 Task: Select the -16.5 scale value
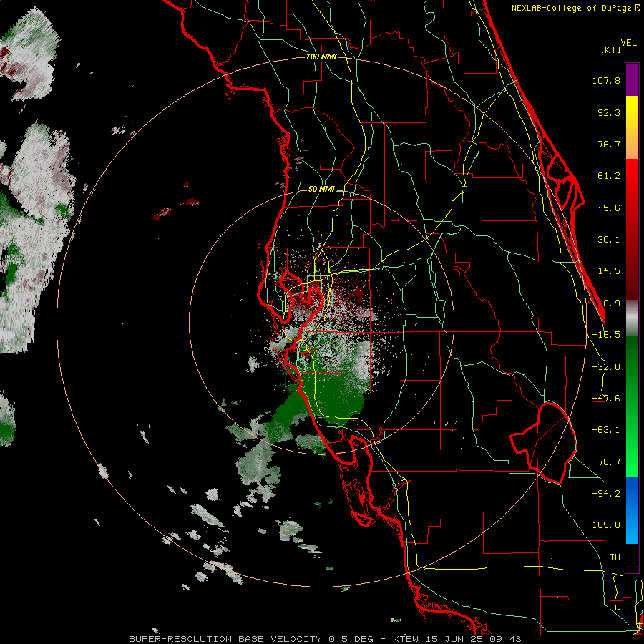coord(606,335)
